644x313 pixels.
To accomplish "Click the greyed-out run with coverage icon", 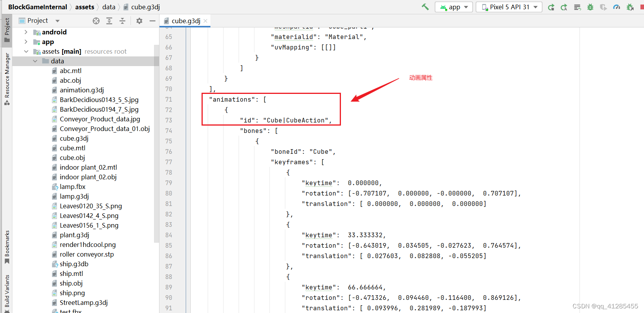I will coord(603,7).
